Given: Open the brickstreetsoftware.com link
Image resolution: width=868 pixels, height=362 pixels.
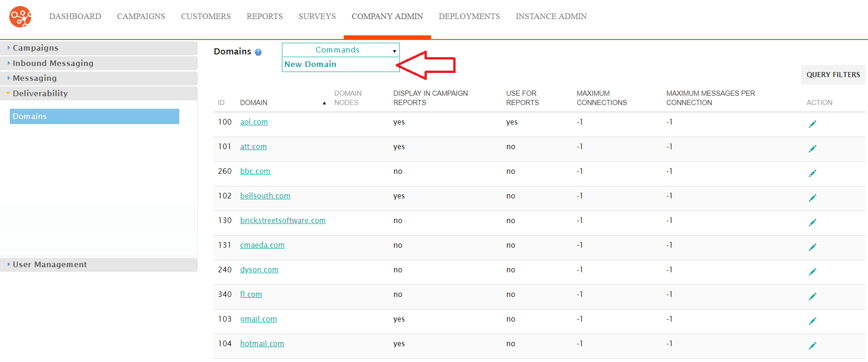Looking at the screenshot, I should (283, 220).
